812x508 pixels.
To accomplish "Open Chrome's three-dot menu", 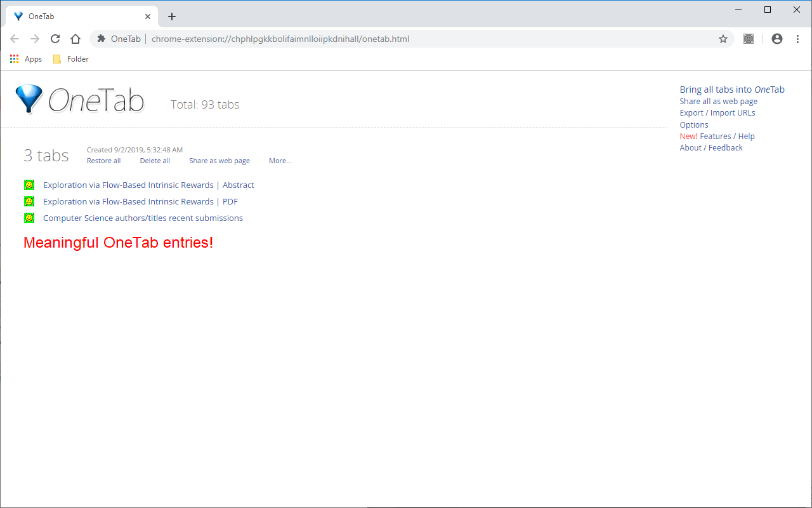I will pyautogui.click(x=797, y=39).
